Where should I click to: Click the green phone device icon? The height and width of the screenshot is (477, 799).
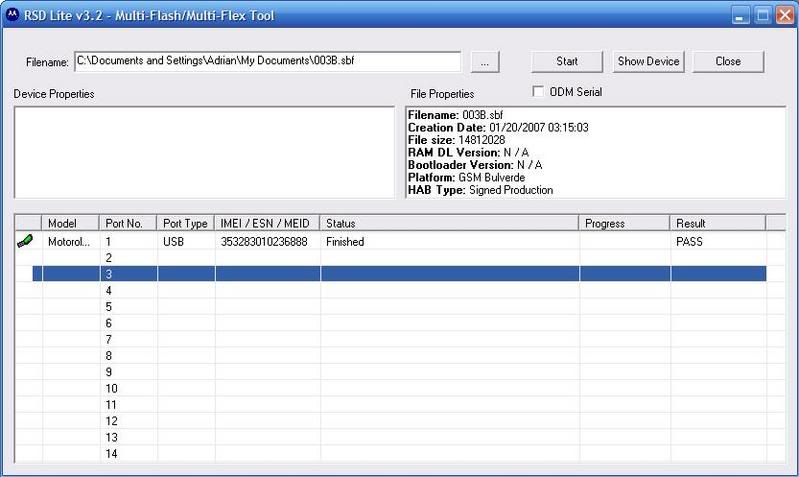click(25, 241)
